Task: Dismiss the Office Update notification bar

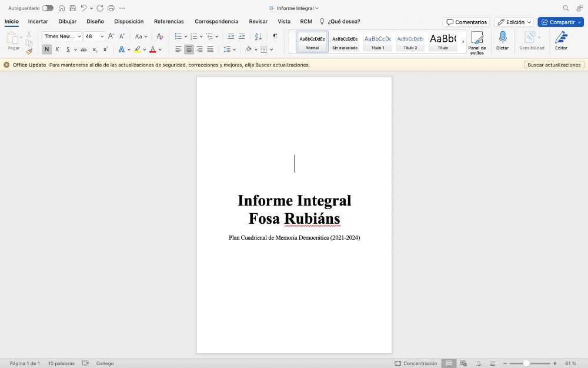Action: (6, 65)
